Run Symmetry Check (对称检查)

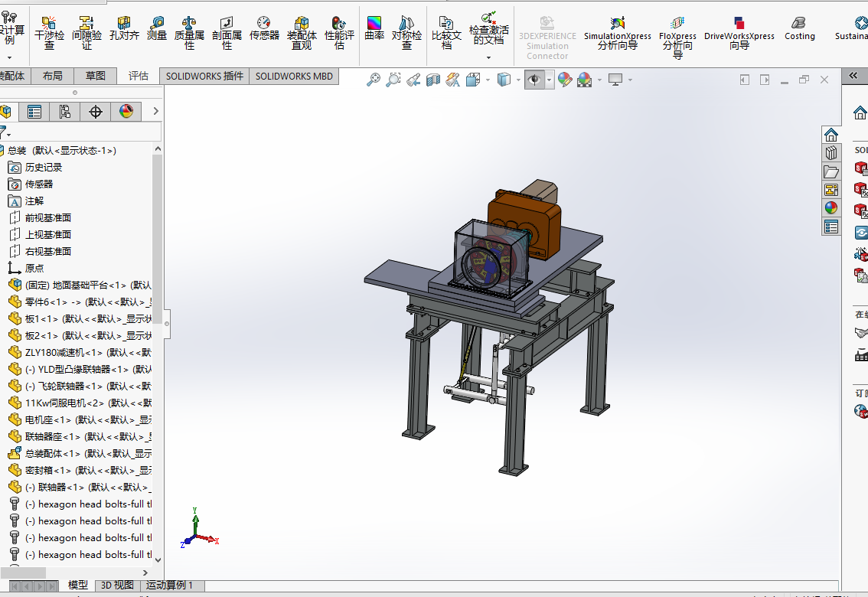[x=406, y=33]
